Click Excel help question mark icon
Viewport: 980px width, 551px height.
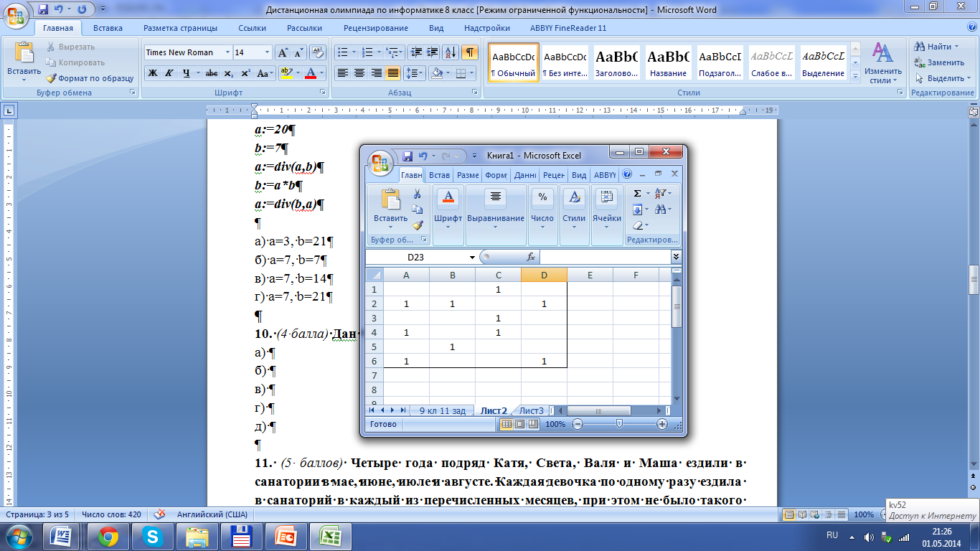(627, 174)
